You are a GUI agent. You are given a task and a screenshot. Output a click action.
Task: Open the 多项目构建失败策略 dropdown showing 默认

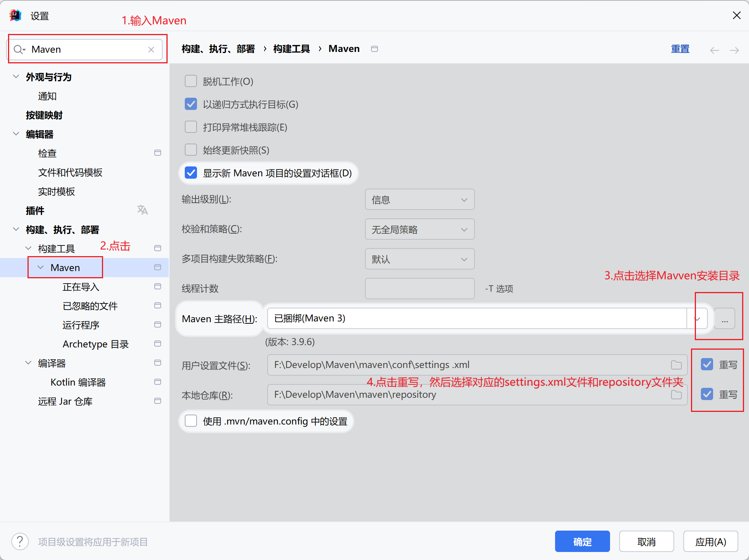420,259
